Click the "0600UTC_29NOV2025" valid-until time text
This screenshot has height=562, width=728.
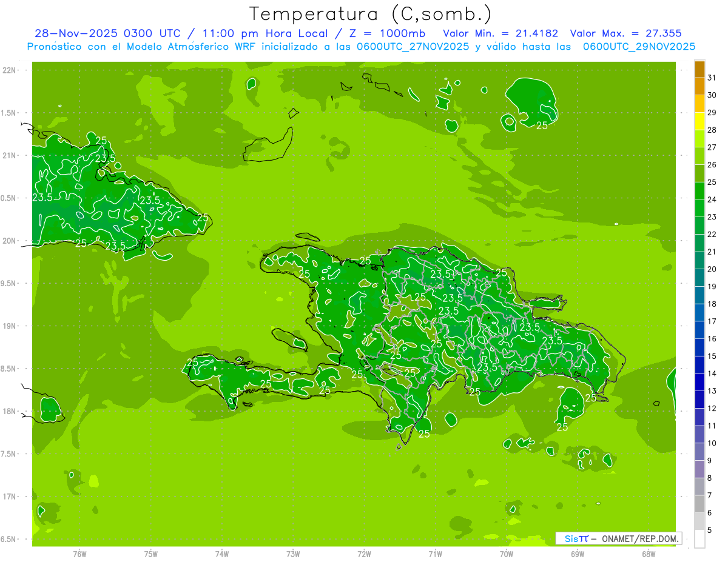point(639,47)
